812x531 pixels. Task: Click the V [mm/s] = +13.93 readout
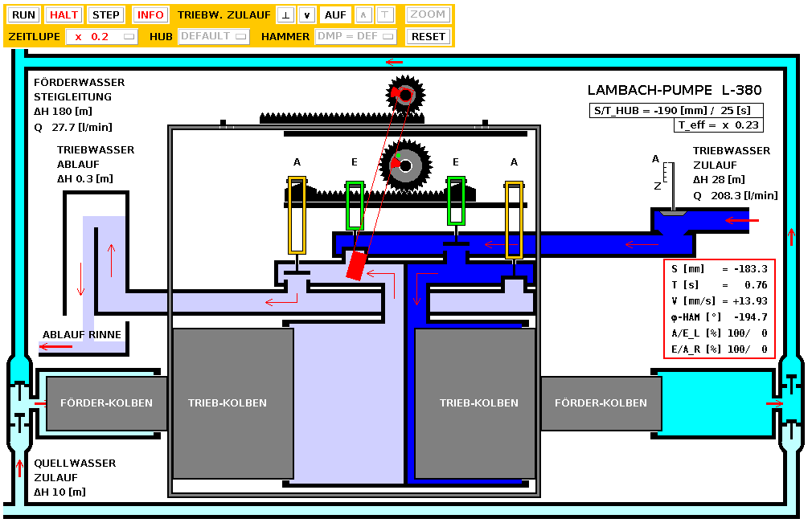[x=720, y=301]
